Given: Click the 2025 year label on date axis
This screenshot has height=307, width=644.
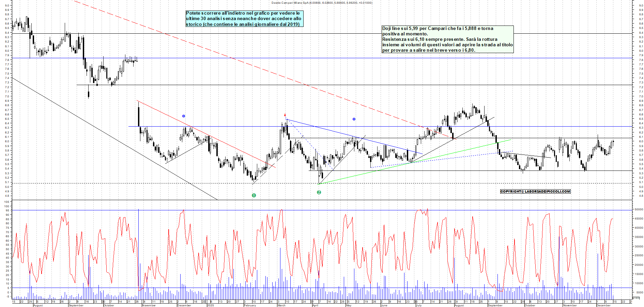Looking at the screenshot, I should (211, 305).
